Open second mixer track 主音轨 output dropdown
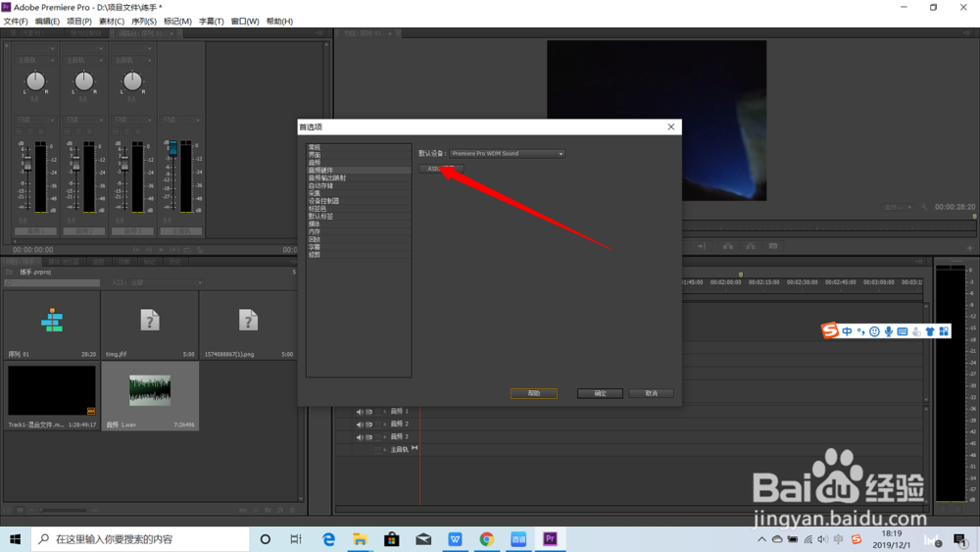 tap(83, 60)
